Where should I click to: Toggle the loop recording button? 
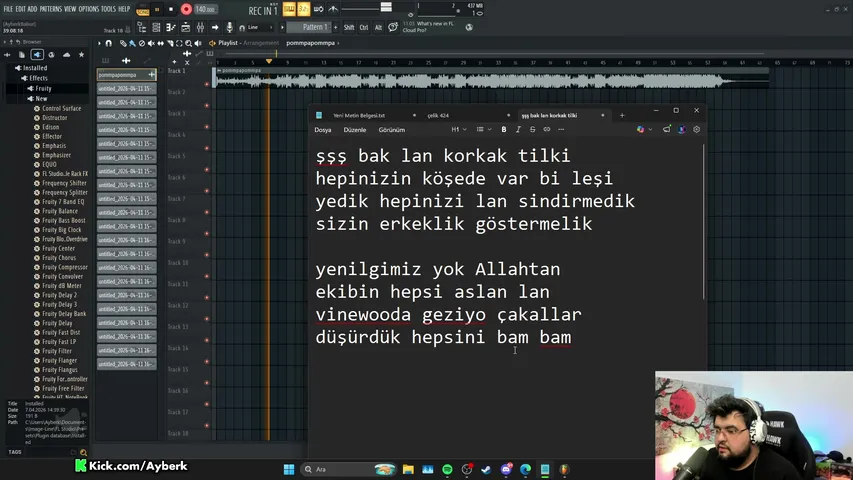pos(318,9)
